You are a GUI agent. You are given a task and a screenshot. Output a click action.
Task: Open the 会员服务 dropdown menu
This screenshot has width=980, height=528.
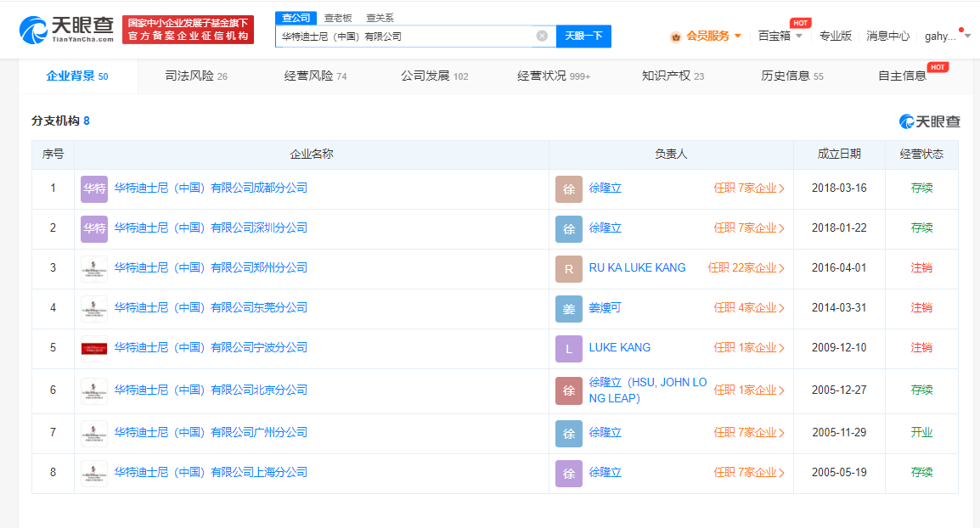pos(713,37)
